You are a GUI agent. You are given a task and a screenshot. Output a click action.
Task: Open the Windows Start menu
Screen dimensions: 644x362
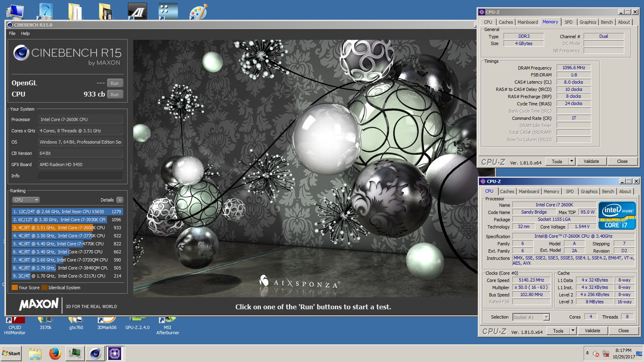click(x=11, y=354)
